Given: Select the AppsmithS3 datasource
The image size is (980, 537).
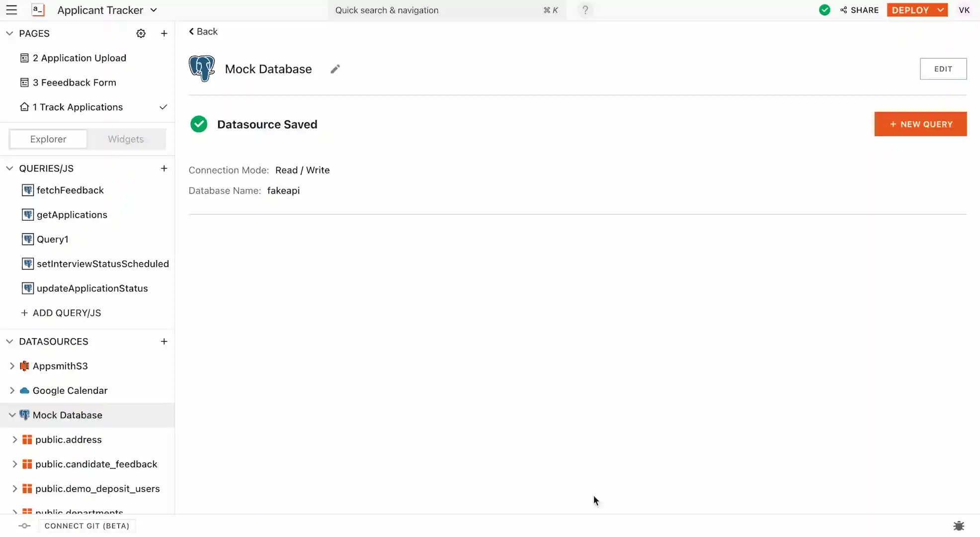Looking at the screenshot, I should 60,366.
